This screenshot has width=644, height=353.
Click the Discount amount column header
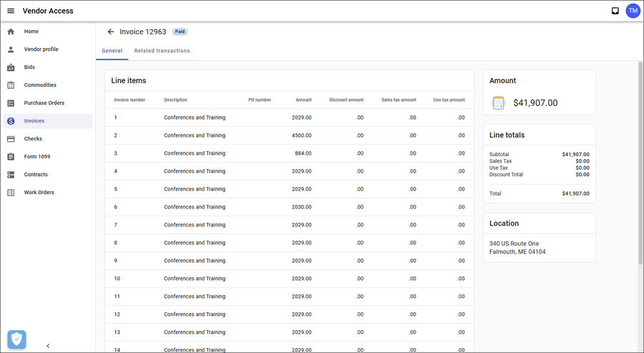346,100
